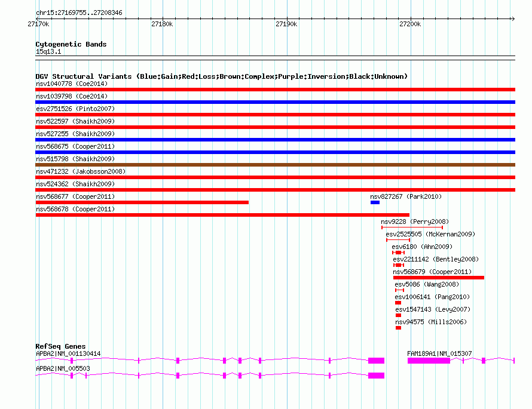Click the nsv1039798 (Coe2014) variant label
Image resolution: width=532 pixels, height=409 pixels.
[72, 96]
